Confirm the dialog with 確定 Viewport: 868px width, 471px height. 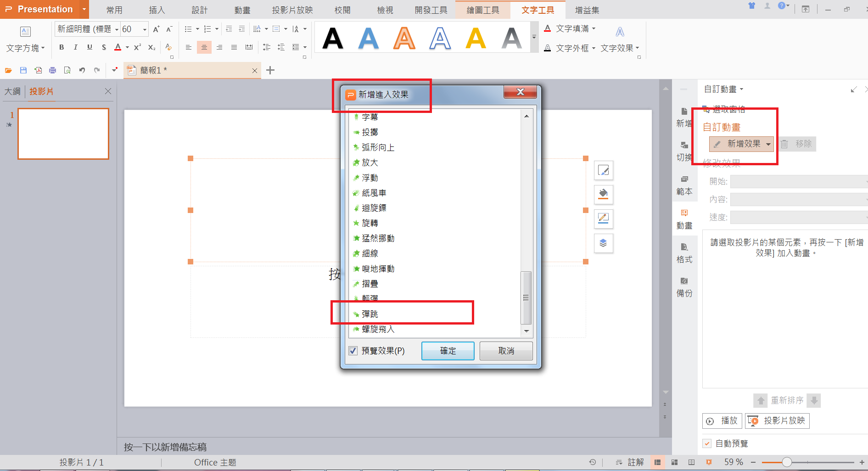pyautogui.click(x=448, y=351)
